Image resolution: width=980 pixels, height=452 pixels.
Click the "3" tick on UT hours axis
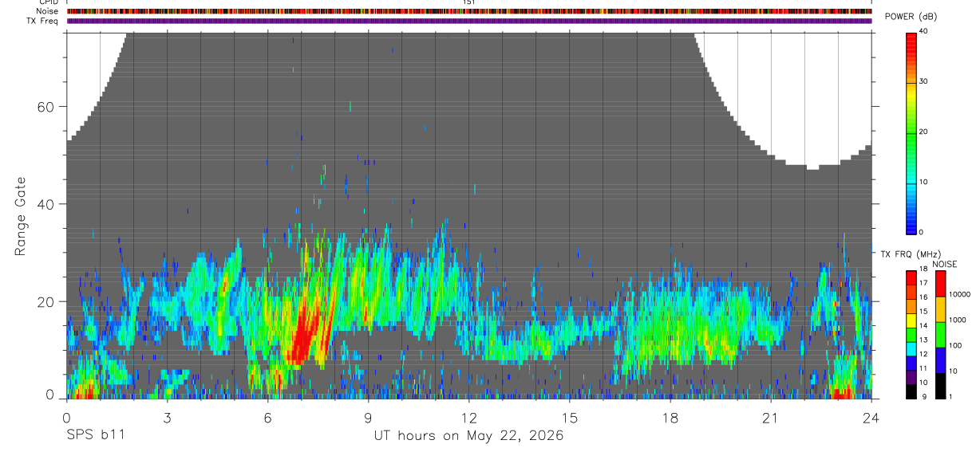point(168,418)
